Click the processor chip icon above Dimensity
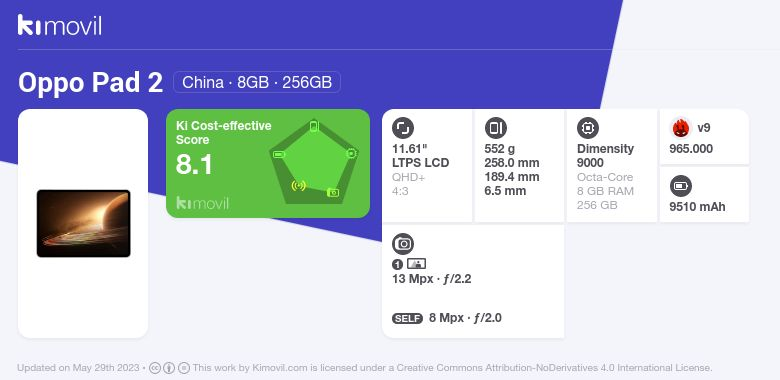The width and height of the screenshot is (780, 380). 588,128
